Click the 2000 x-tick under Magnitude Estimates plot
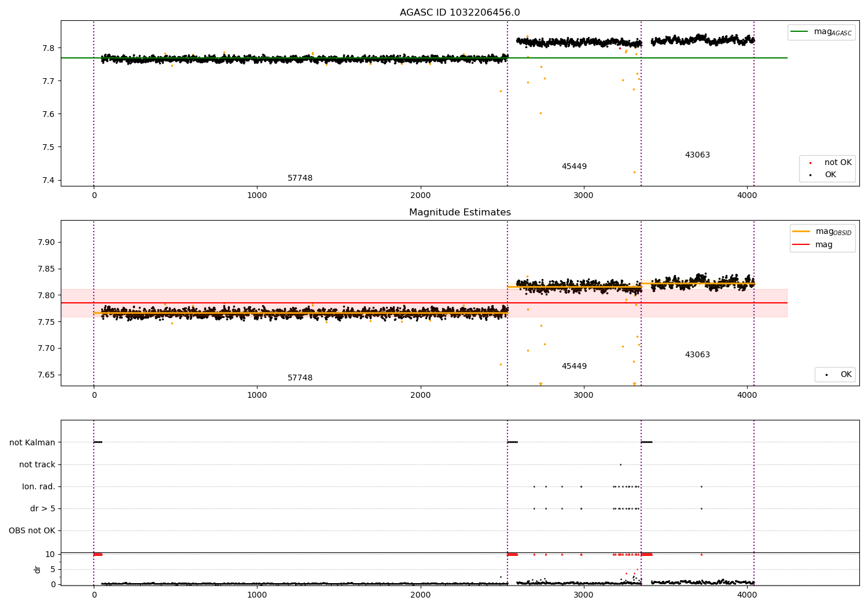 point(420,395)
